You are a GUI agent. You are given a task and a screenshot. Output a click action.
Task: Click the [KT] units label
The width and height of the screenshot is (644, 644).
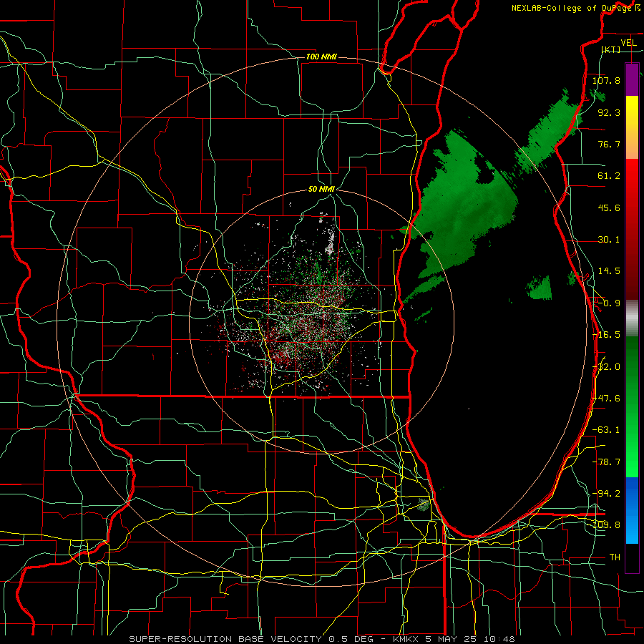click(x=611, y=49)
